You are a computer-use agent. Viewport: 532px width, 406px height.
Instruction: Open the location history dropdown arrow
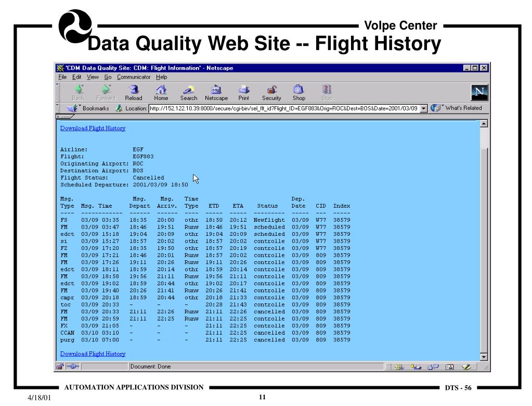[x=423, y=108]
